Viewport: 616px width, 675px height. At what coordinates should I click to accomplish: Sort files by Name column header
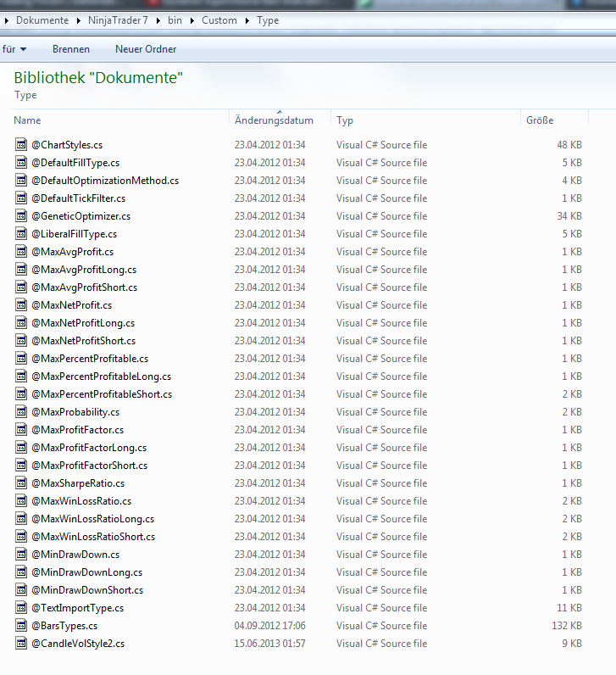click(x=27, y=120)
